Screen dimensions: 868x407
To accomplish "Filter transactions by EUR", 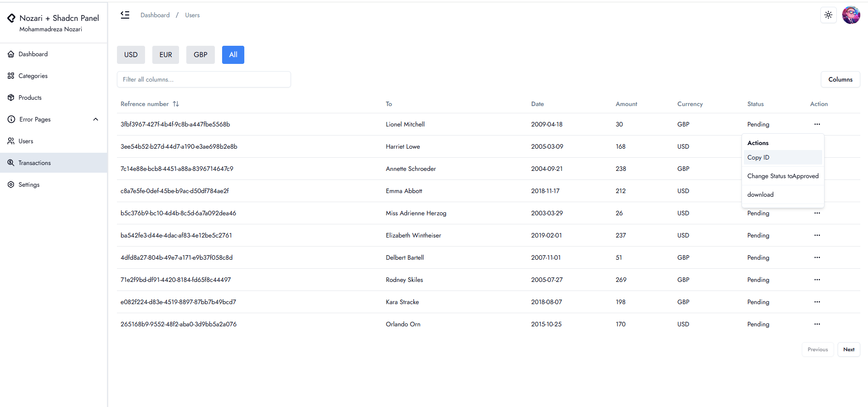I will click(166, 55).
